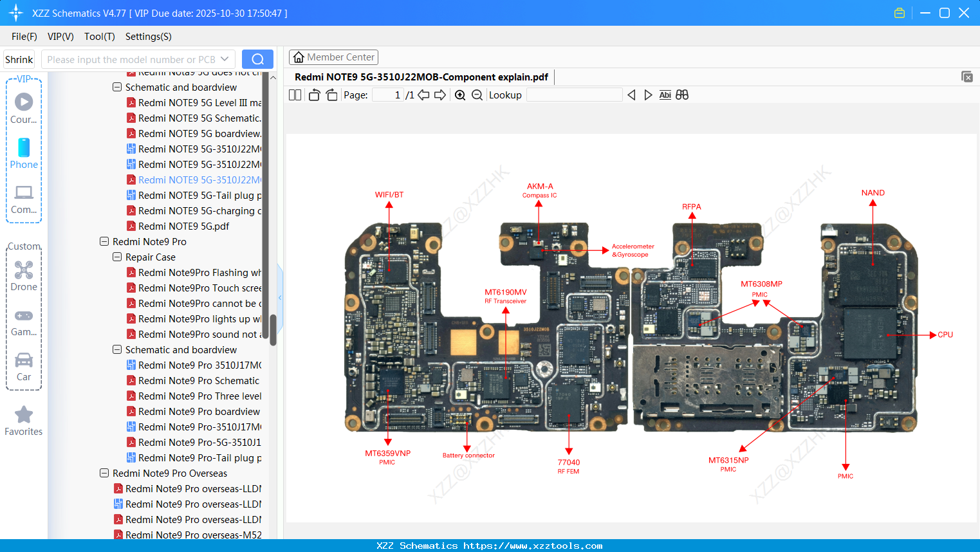Collapse the file tree panel handle
Screen dimensions: 980x552
[x=280, y=298]
